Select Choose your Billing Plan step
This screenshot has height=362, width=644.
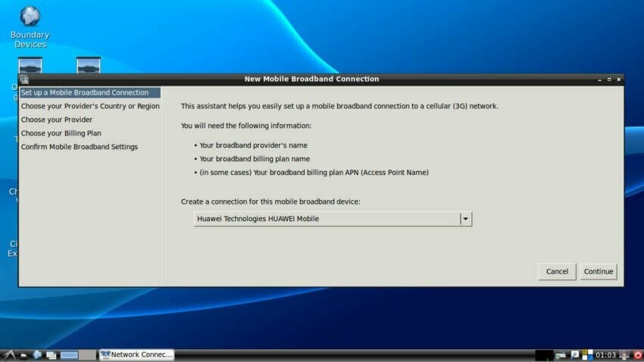[x=61, y=133]
